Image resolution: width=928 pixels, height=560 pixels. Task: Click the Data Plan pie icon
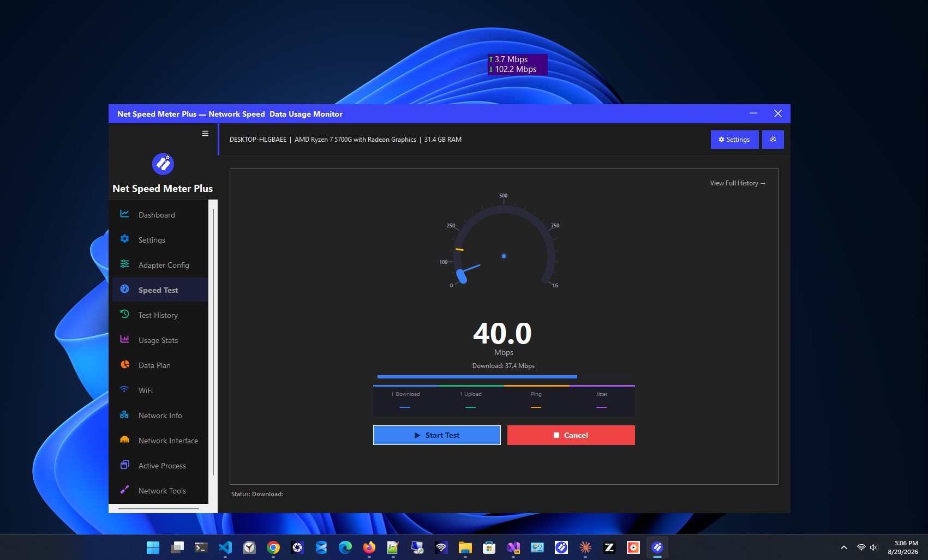125,364
